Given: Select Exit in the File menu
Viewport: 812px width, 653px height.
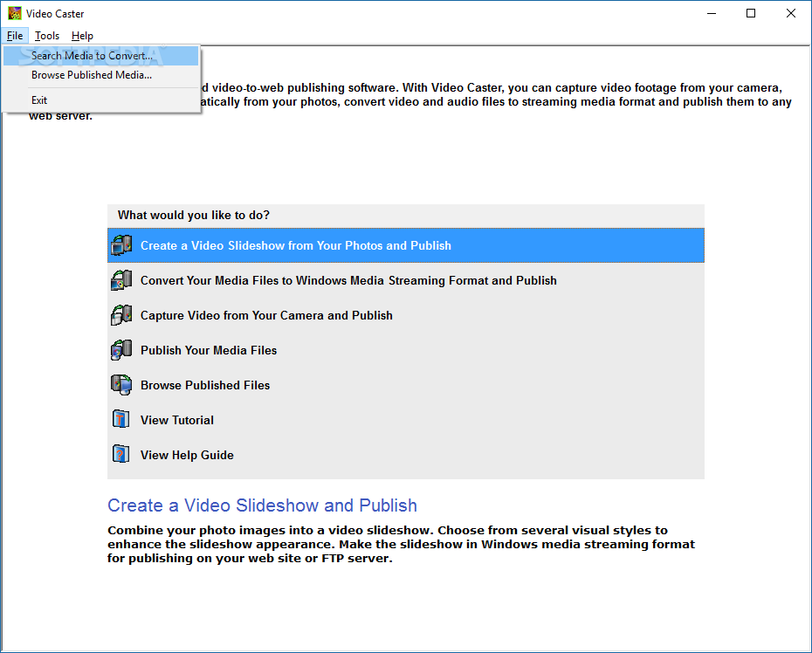Looking at the screenshot, I should (101, 100).
